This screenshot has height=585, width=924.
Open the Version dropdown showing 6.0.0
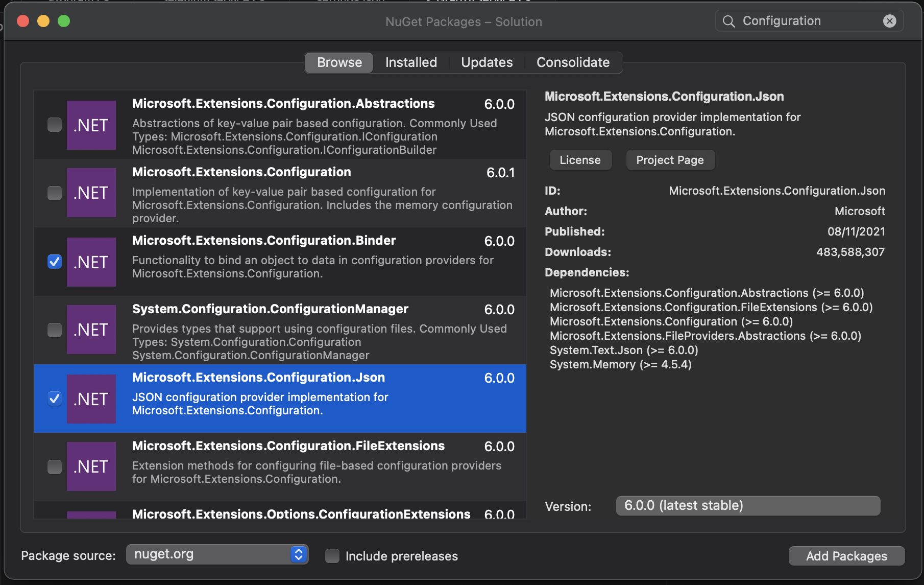pyautogui.click(x=747, y=505)
